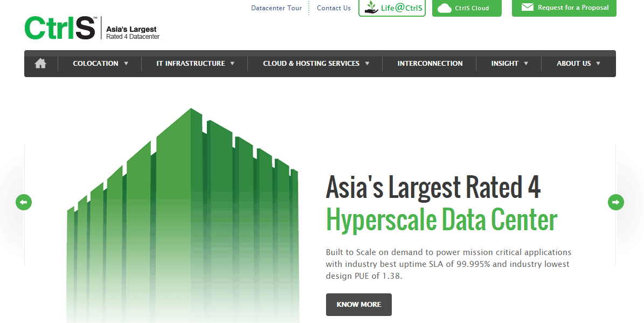Go to previous slide with left arrow

(23, 202)
